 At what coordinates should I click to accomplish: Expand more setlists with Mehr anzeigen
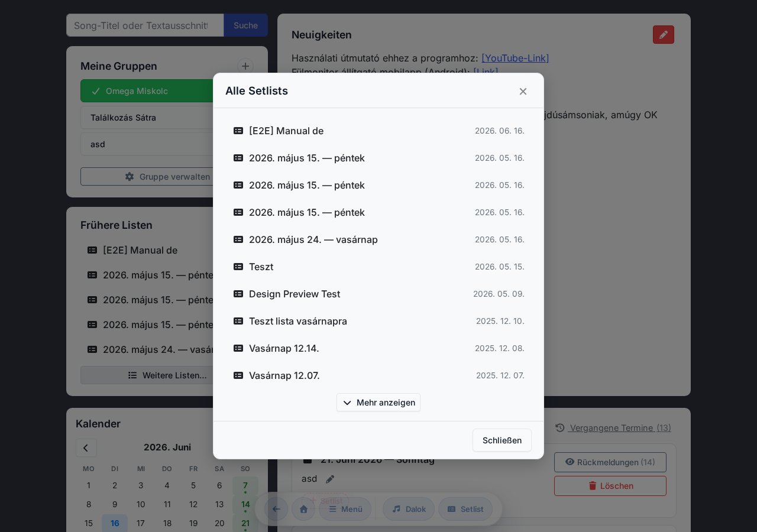pyautogui.click(x=378, y=403)
